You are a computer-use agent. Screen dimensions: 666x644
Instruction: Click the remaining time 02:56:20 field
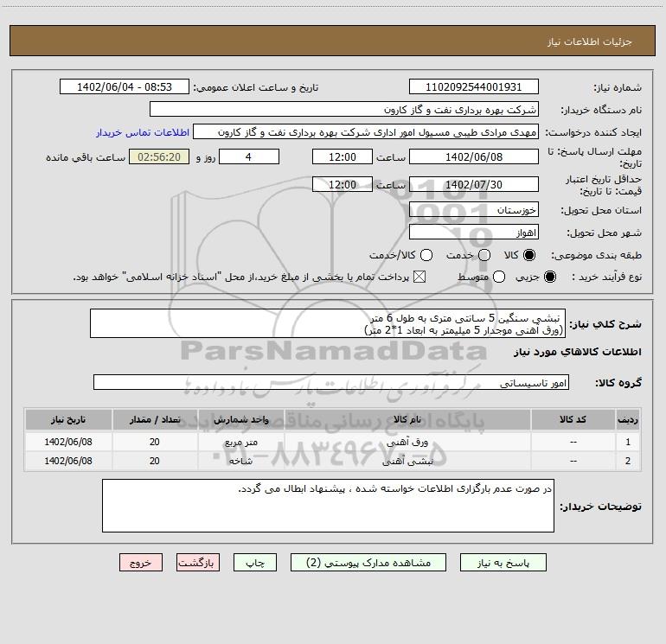point(159,156)
